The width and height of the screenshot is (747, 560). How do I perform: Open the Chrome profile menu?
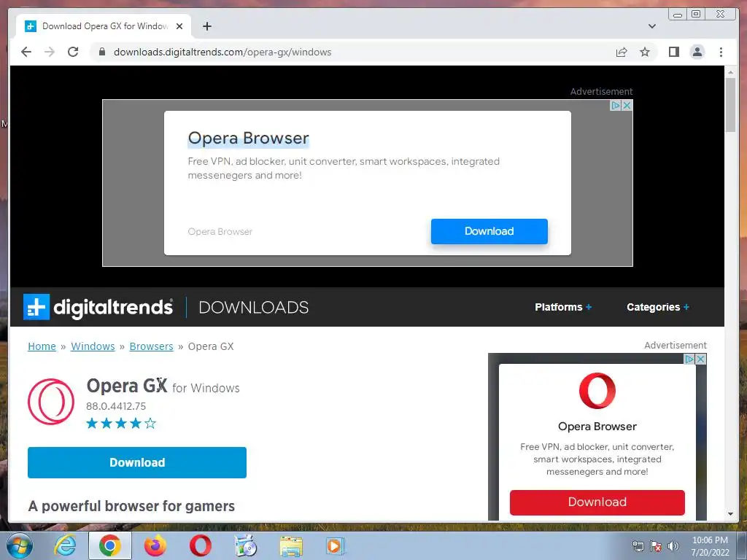pos(697,52)
